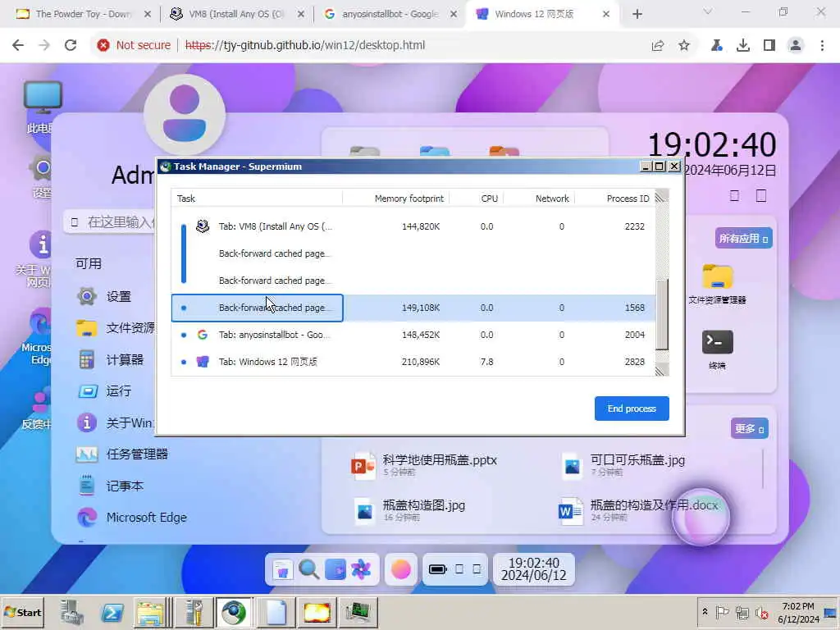
Task: Click the Task Manager vertical scrollbar thumb
Action: click(662, 314)
